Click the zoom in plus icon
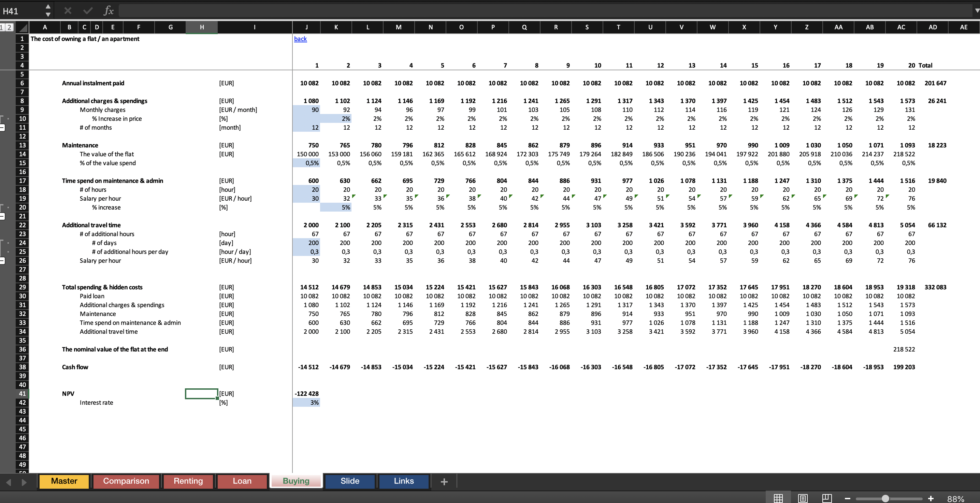The image size is (980, 503). coord(931,498)
